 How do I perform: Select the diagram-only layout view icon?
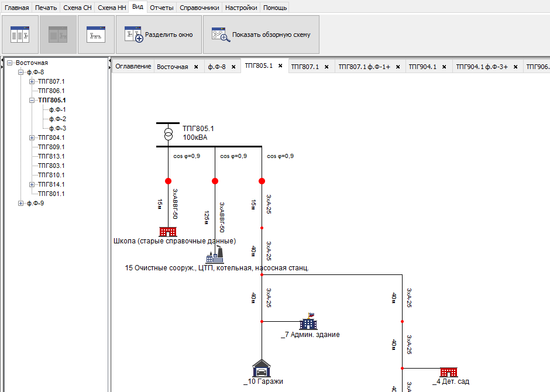point(96,35)
